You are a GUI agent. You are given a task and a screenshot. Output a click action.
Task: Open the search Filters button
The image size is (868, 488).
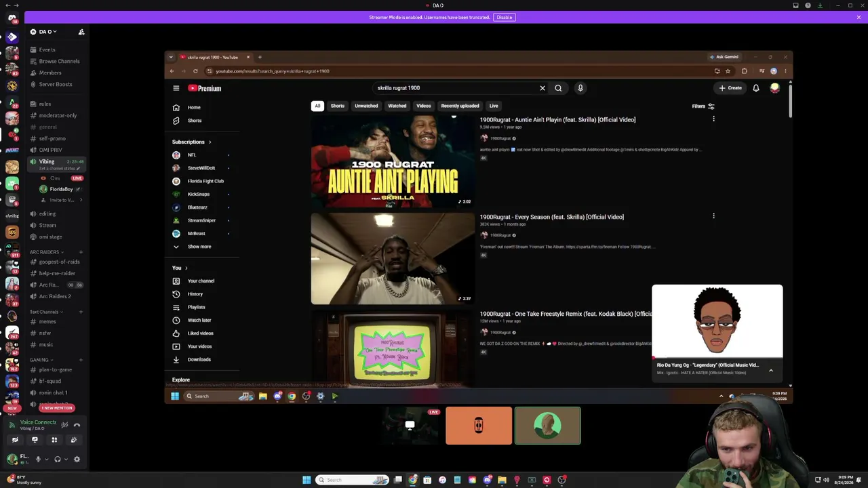(x=703, y=106)
